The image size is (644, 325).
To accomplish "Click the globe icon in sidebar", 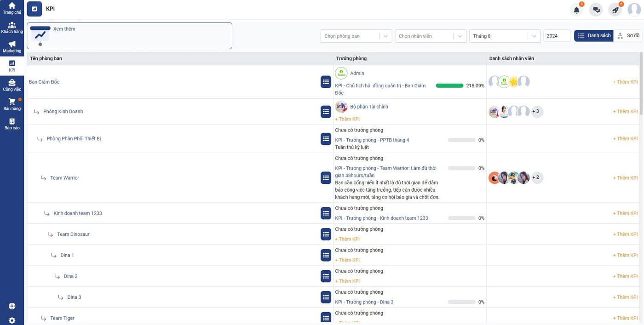I will pyautogui.click(x=12, y=306).
